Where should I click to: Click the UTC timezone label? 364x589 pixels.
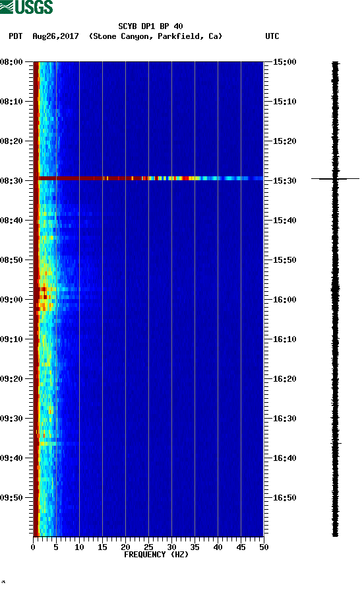click(x=272, y=36)
